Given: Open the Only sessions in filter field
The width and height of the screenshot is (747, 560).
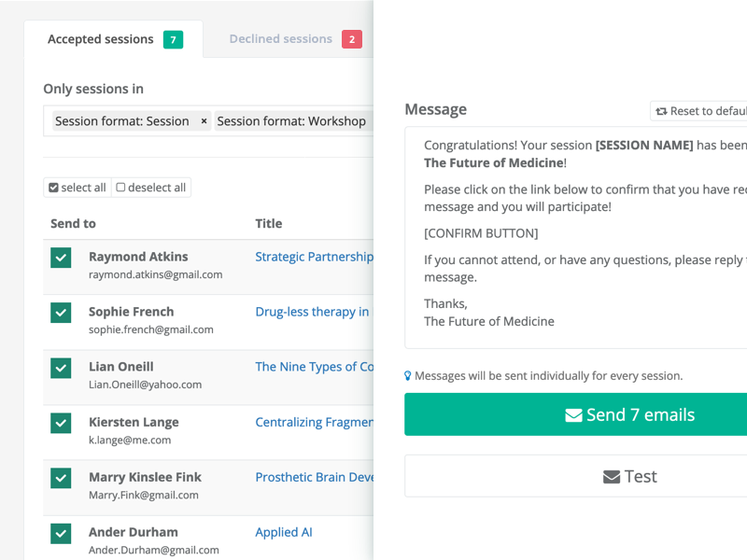Looking at the screenshot, I should click(x=208, y=121).
